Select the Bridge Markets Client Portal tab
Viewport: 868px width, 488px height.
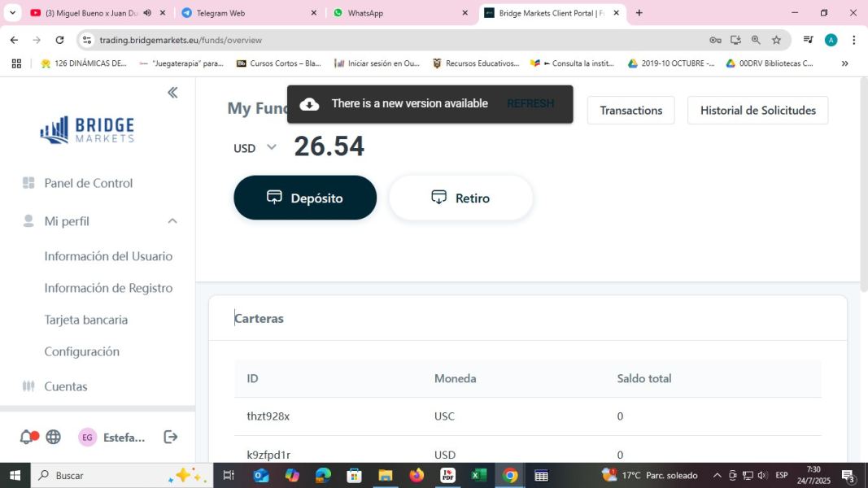[x=552, y=13]
